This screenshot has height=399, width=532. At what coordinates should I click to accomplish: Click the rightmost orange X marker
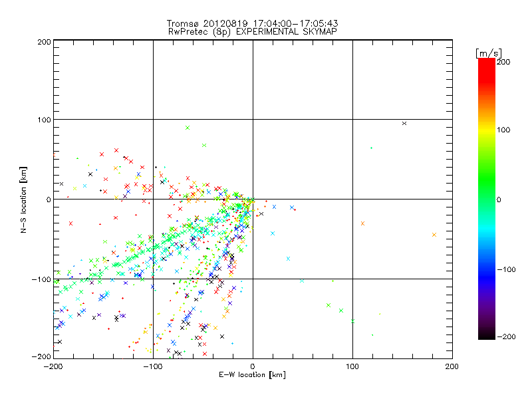click(434, 235)
